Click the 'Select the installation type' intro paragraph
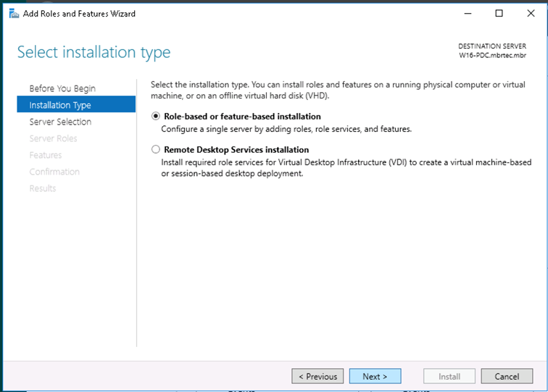This screenshot has height=392, width=548. 338,90
